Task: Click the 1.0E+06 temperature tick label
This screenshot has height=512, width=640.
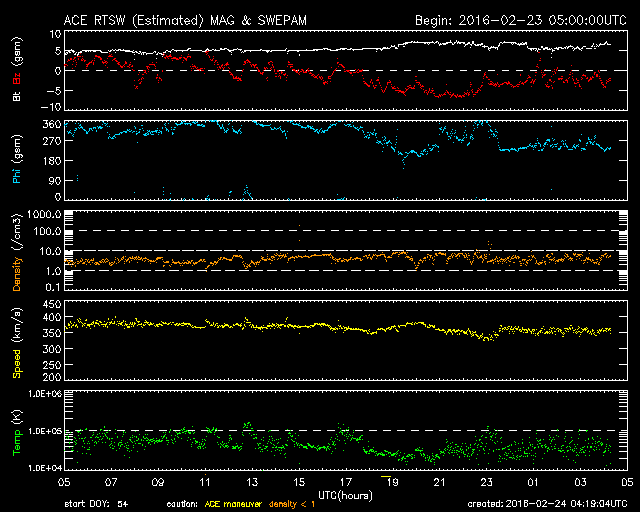Action: click(48, 394)
